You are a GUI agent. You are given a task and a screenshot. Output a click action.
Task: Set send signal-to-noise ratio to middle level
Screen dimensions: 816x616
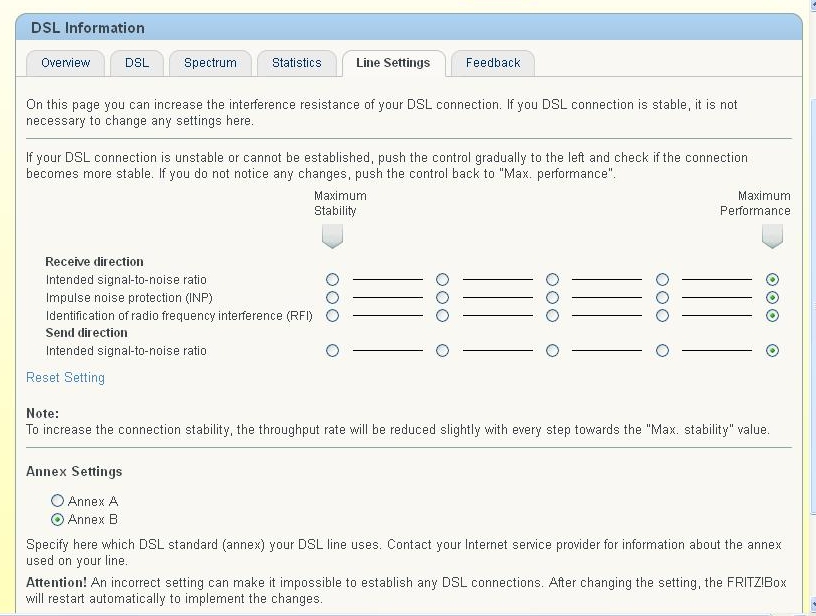(552, 351)
